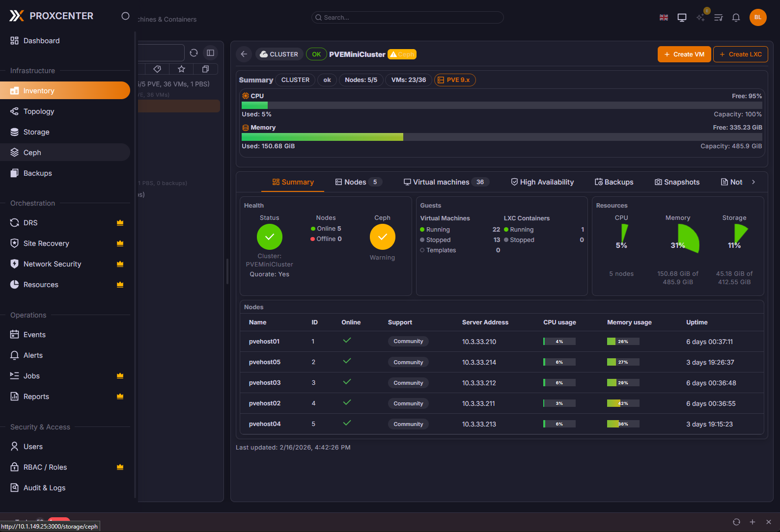Open the Ceph page in sidebar
The height and width of the screenshot is (532, 780).
pos(32,153)
